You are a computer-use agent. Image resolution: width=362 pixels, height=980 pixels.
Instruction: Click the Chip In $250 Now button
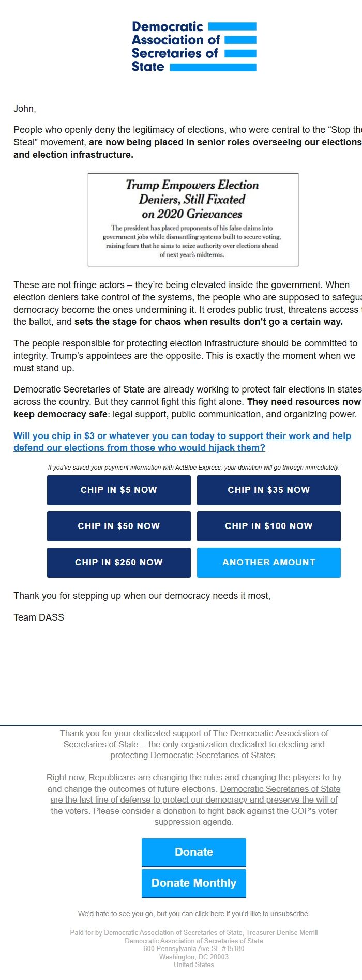(118, 562)
